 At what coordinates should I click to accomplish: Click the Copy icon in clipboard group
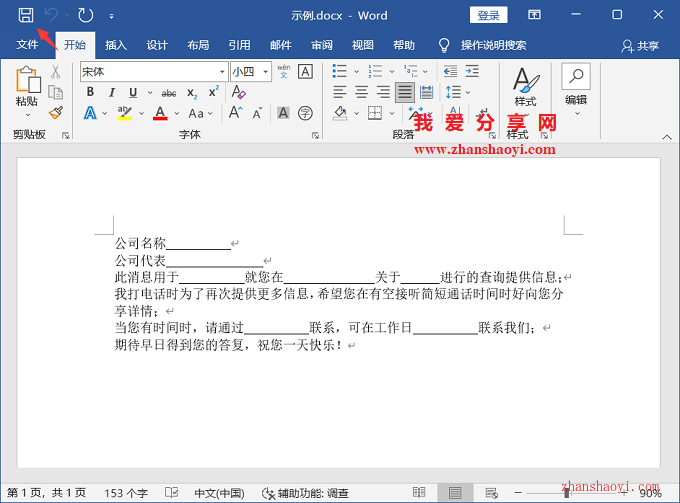(x=56, y=92)
